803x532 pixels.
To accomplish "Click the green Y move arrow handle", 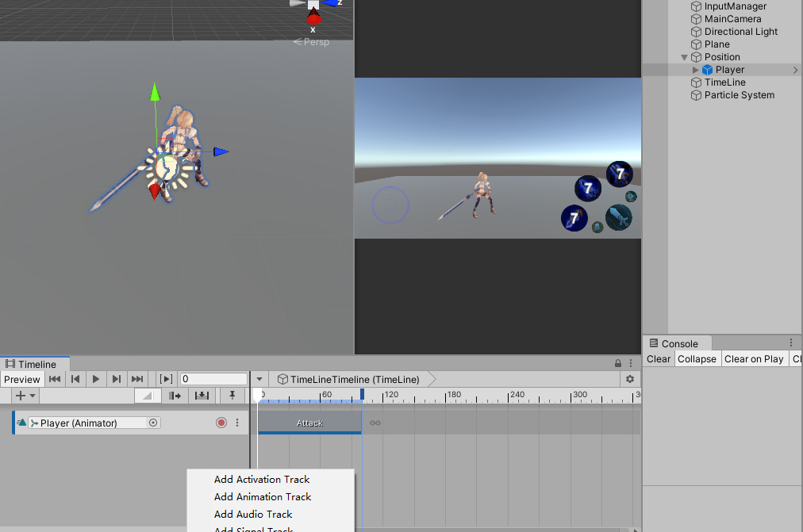I will pos(155,91).
